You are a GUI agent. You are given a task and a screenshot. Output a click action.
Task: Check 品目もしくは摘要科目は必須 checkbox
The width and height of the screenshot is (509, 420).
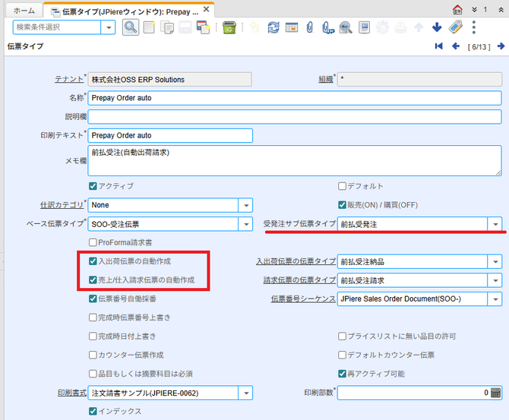[93, 374]
